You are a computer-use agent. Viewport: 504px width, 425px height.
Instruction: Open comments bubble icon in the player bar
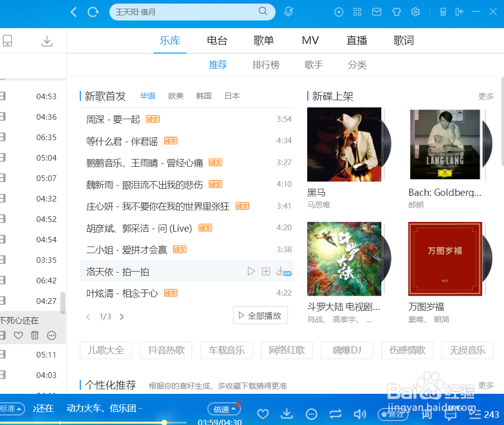pos(450,415)
